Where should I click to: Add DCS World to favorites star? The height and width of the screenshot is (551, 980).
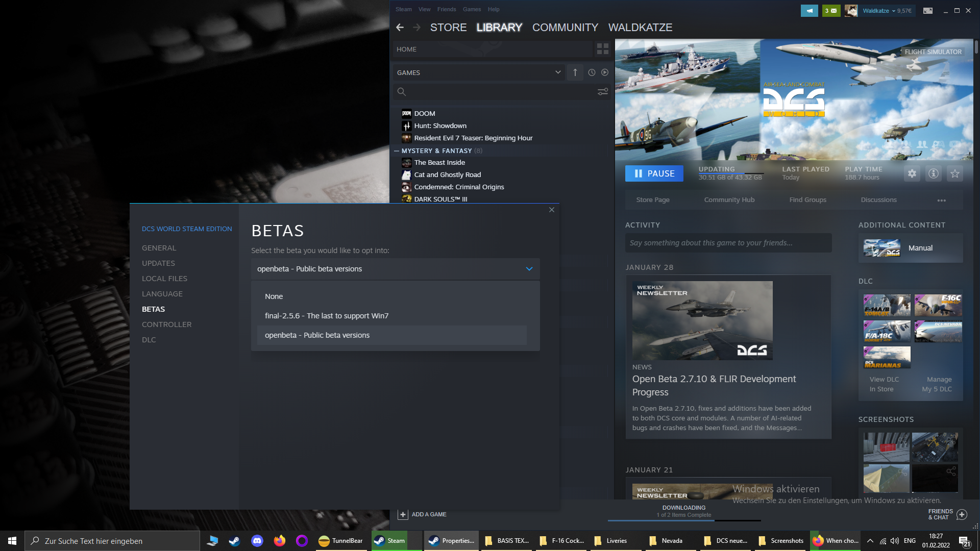(955, 173)
